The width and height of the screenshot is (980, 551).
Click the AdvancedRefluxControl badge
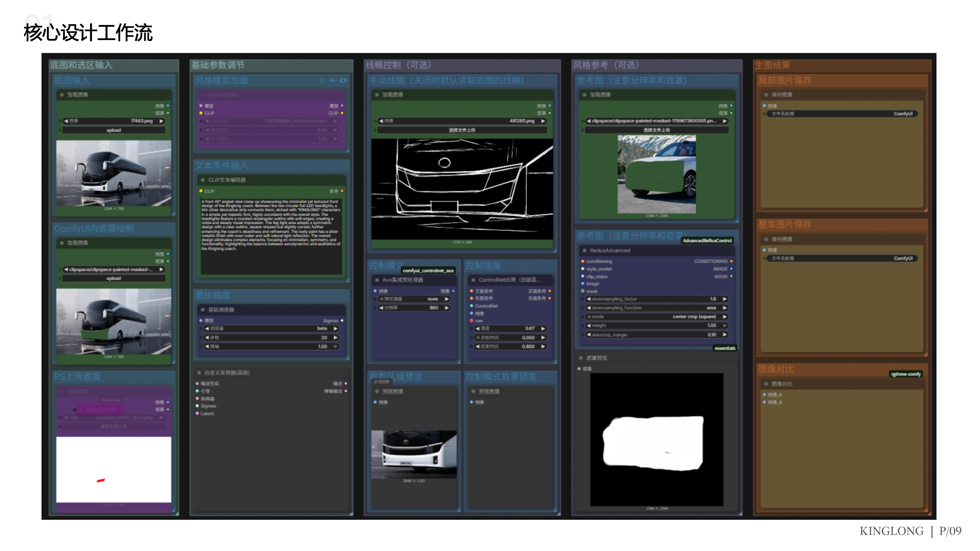click(x=707, y=241)
